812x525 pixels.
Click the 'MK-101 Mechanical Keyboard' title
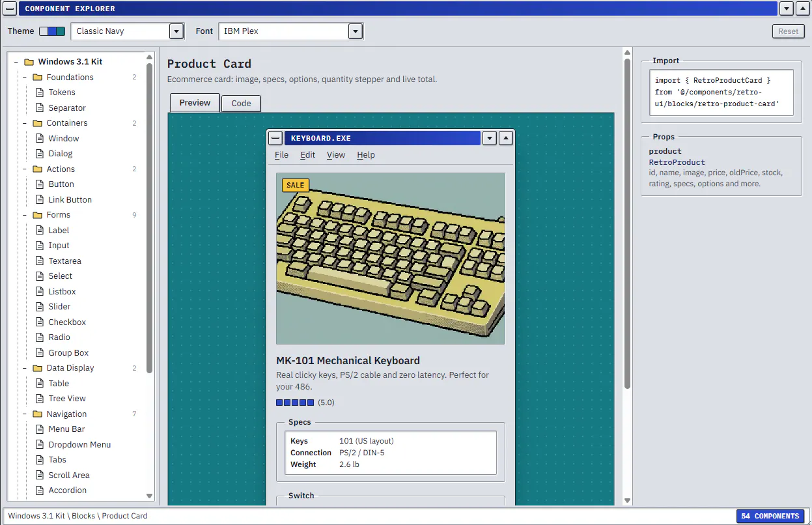click(x=348, y=361)
